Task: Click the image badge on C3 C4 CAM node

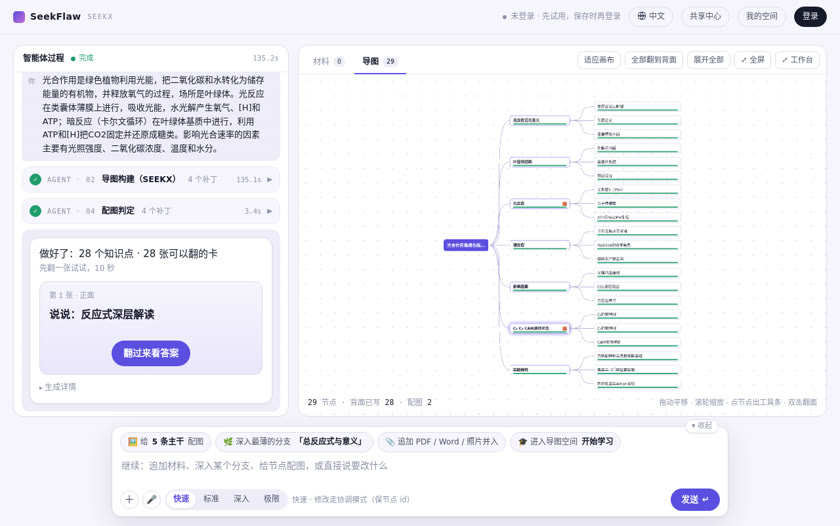Action: (x=564, y=328)
